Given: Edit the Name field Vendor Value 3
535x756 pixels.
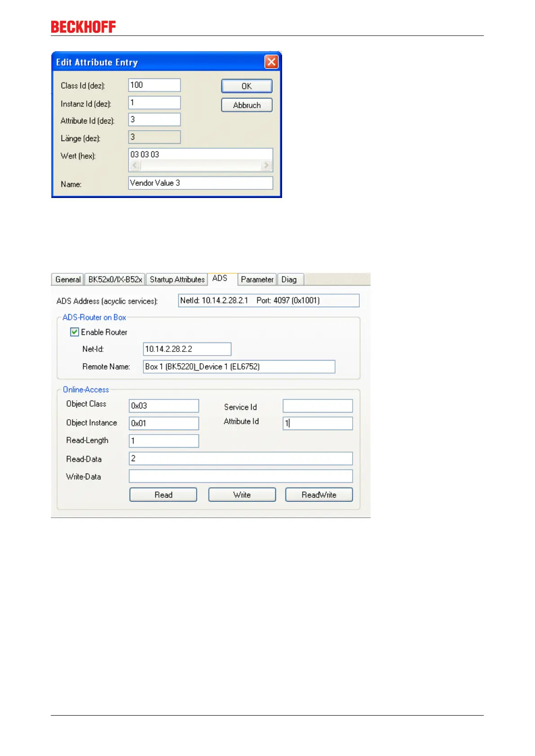Looking at the screenshot, I should [x=200, y=183].
